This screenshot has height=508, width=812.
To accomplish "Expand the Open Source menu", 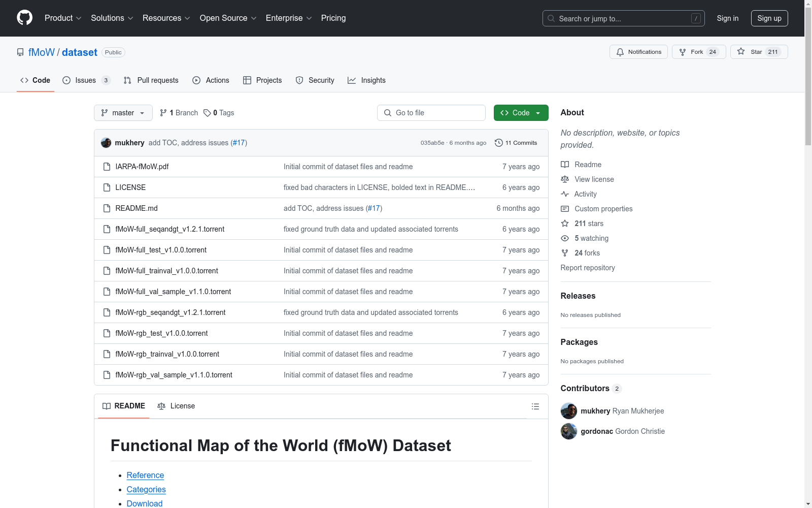I will (x=228, y=18).
